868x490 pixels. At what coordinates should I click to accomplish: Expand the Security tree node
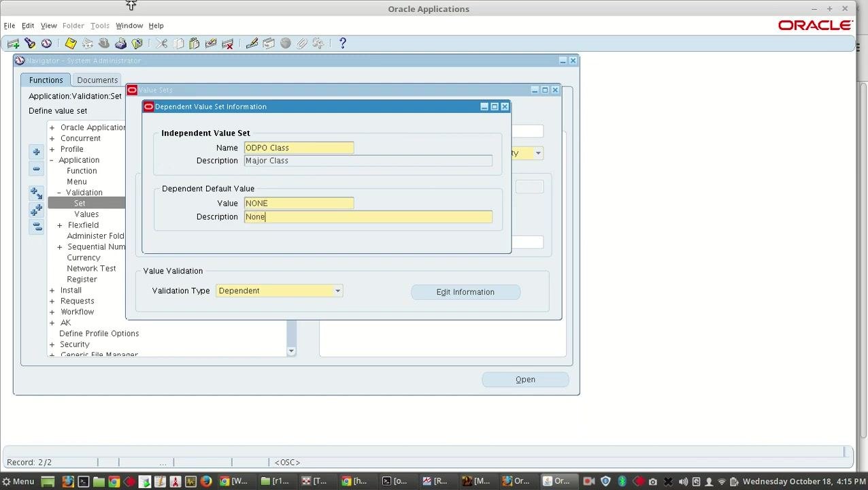click(52, 344)
